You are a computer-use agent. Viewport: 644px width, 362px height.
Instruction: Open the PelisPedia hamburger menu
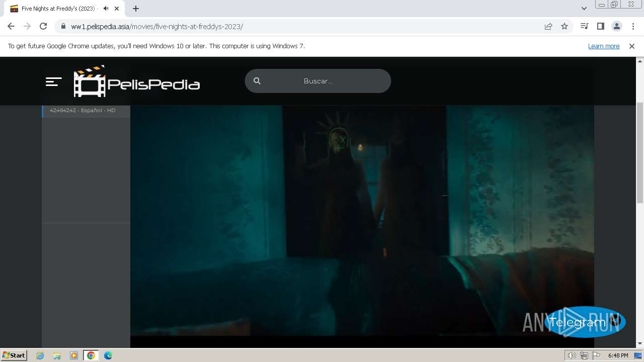[53, 81]
